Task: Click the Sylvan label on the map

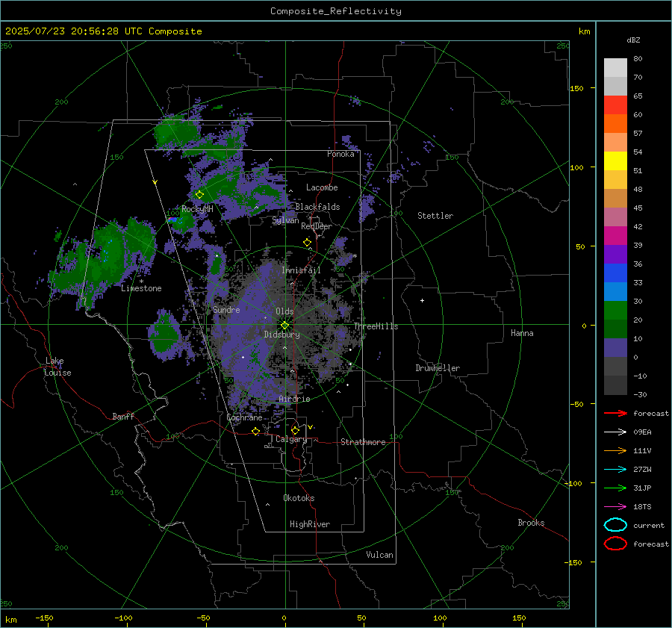Action: [x=285, y=220]
